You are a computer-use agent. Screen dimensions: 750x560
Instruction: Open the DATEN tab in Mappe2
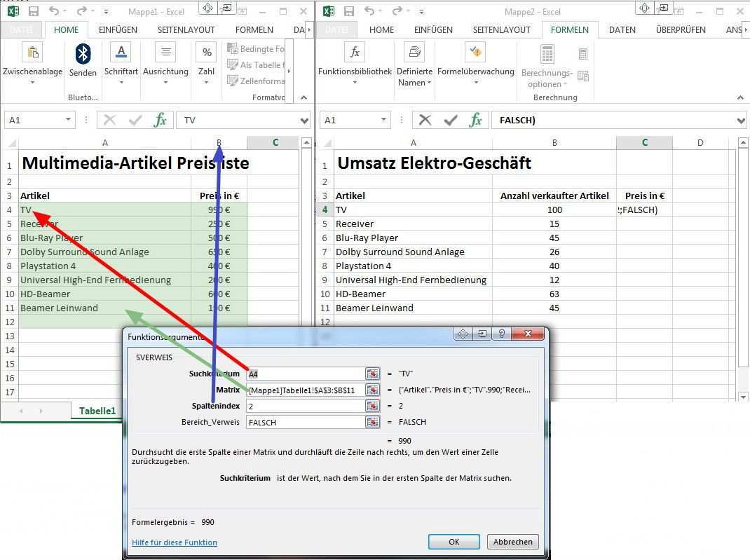pos(622,30)
